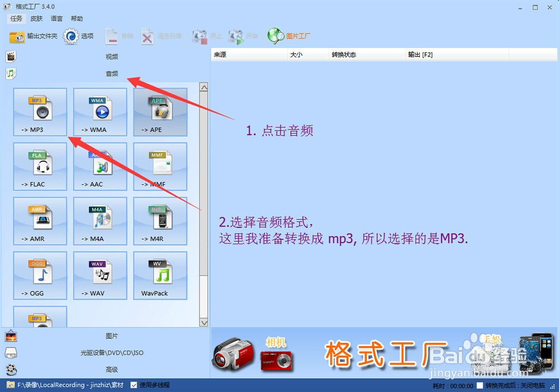559x392 pixels.
Task: Enable the 使用多线程 checkbox
Action: pyautogui.click(x=133, y=385)
